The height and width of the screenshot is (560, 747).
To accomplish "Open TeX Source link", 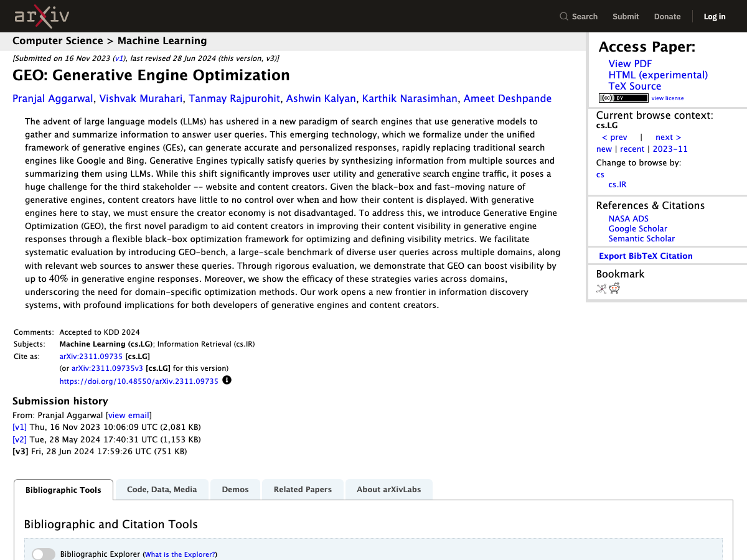I will 635,86.
